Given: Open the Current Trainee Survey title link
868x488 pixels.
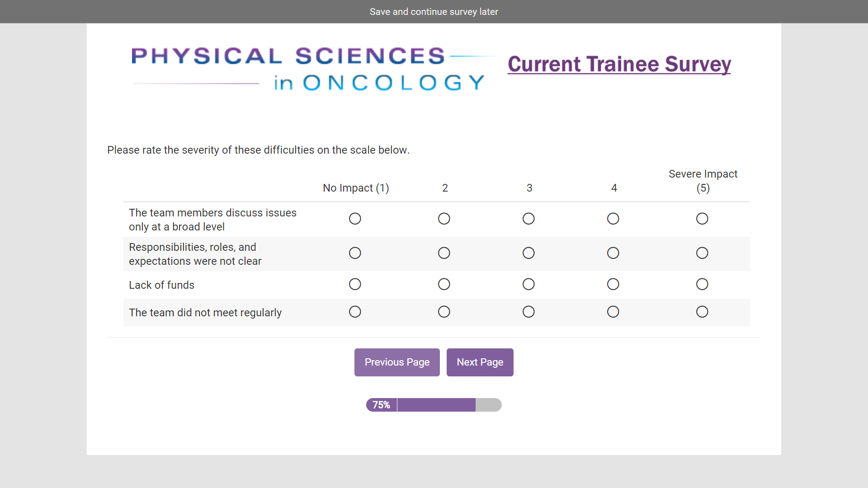Looking at the screenshot, I should point(619,64).
